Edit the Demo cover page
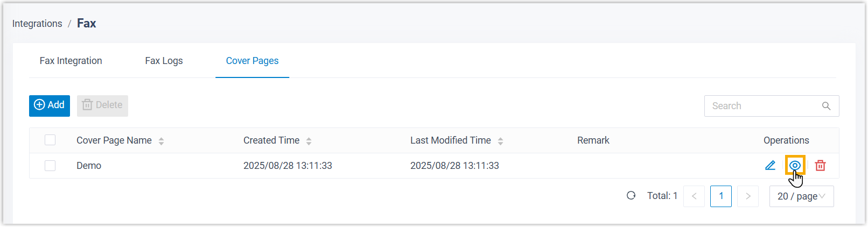868x227 pixels. [770, 166]
